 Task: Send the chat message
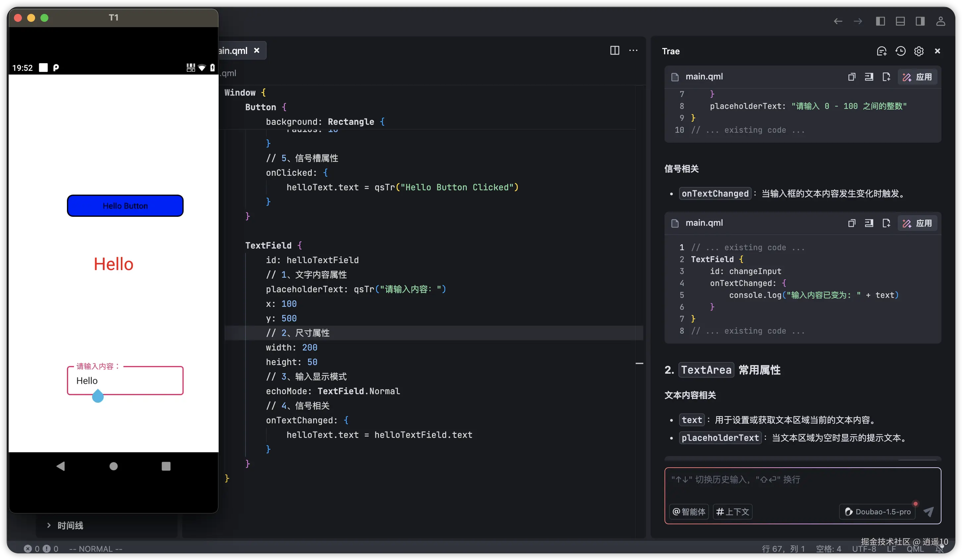pyautogui.click(x=929, y=512)
